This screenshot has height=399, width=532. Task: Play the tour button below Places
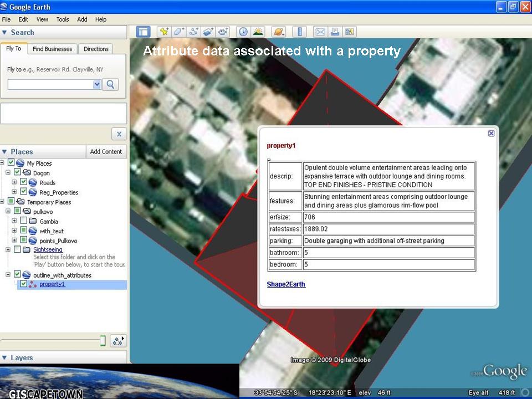[x=118, y=341]
